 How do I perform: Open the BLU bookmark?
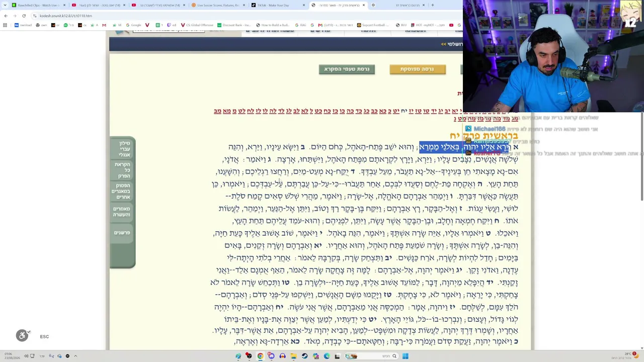(401, 25)
